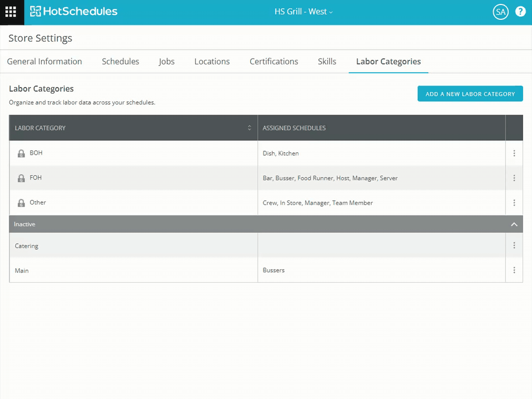Open the three-dot menu for BOH row

[x=514, y=153]
